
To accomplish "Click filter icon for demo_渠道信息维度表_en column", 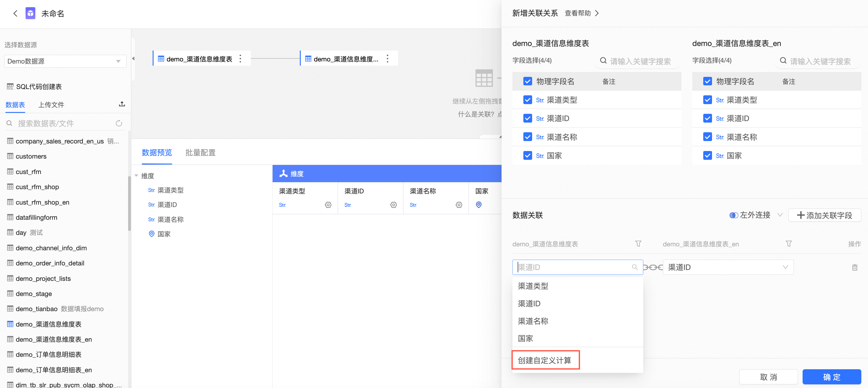I will pos(788,244).
